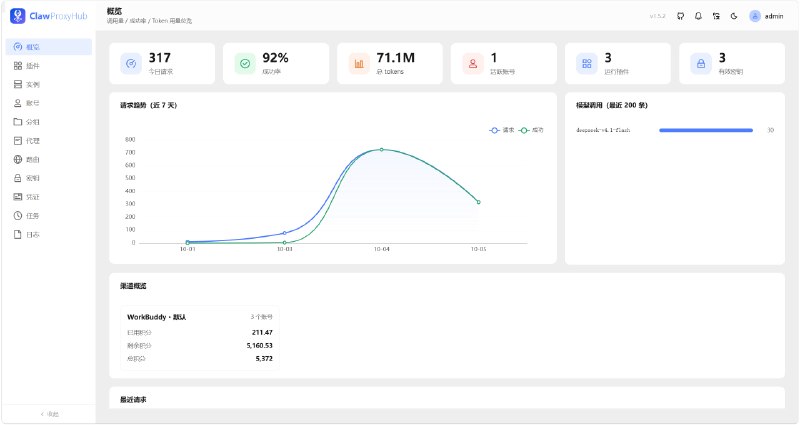Open 分组 groups folder icon in sidebar
The height and width of the screenshot is (425, 800).
[18, 122]
